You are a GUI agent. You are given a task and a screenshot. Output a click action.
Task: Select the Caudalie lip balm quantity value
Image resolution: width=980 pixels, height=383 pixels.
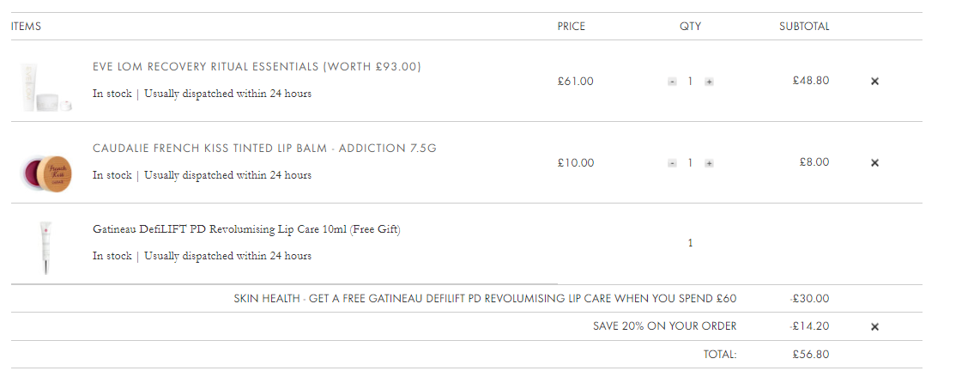(690, 162)
